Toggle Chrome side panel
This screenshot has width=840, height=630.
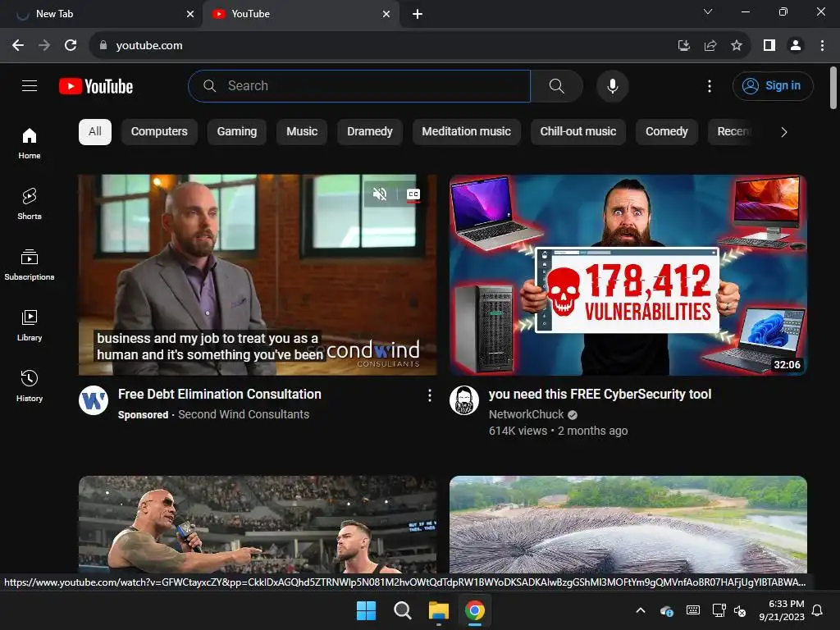769,46
